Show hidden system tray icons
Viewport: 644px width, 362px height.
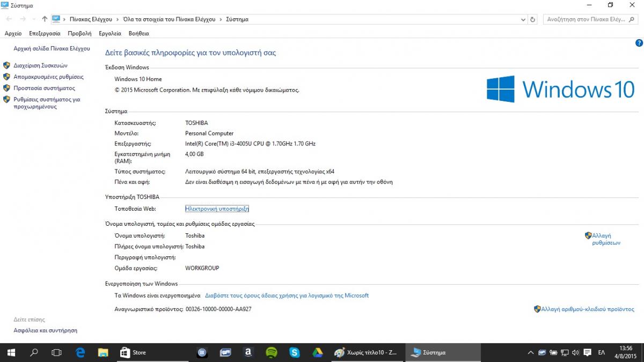531,352
